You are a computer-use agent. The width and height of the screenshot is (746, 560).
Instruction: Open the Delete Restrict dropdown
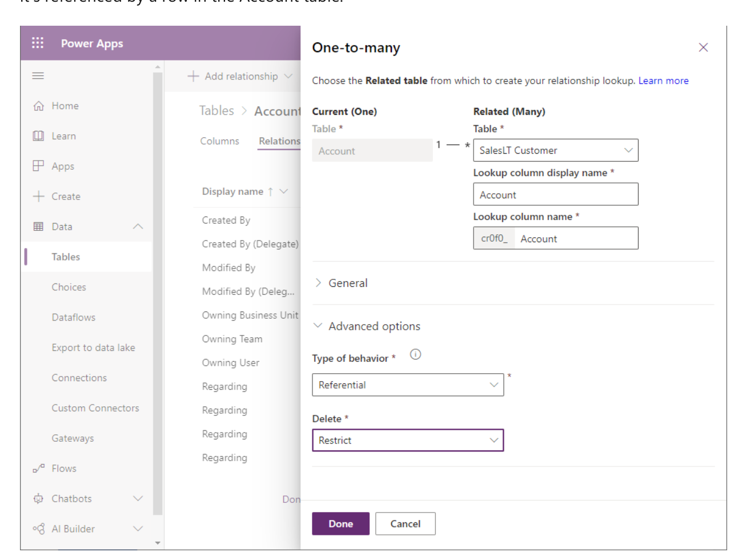tap(408, 440)
